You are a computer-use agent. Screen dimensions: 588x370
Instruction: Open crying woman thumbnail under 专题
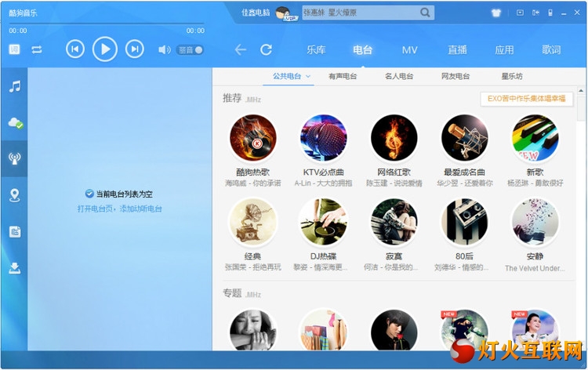click(253, 330)
